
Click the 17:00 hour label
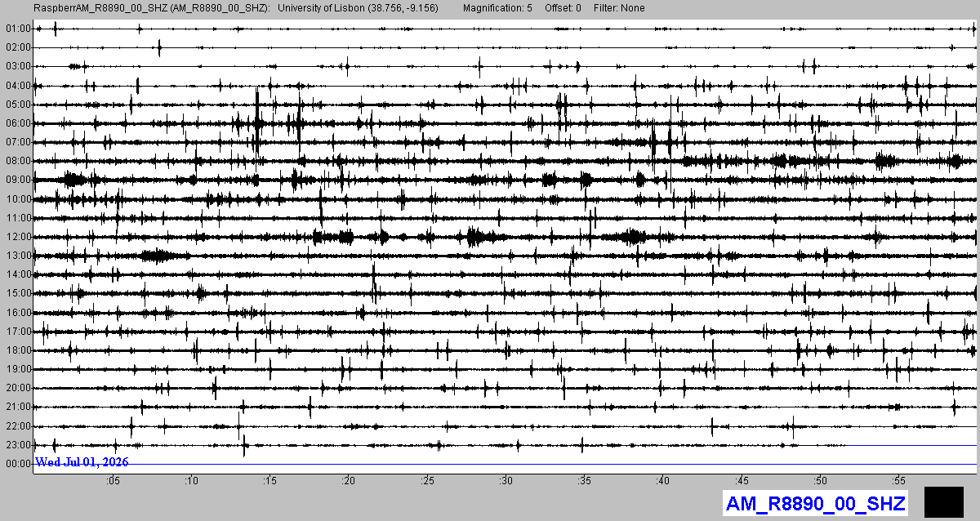[18, 332]
